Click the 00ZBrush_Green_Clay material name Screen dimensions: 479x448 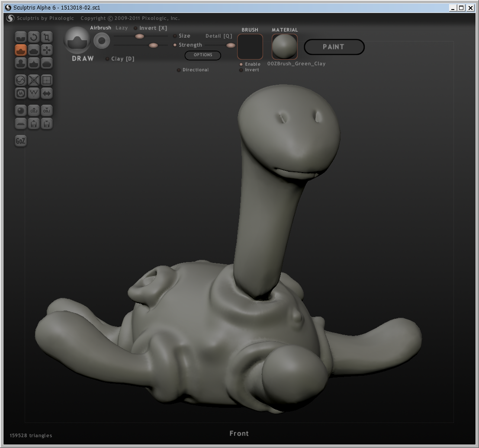[296, 64]
